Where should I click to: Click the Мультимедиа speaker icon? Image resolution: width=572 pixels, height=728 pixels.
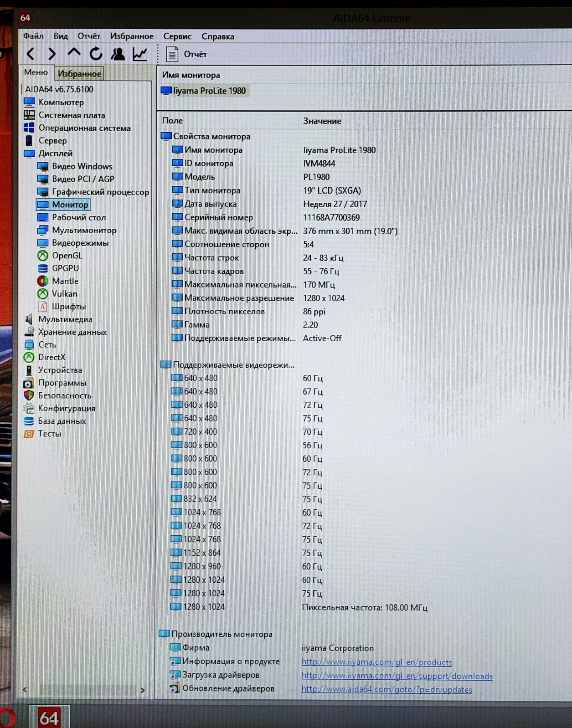pos(29,319)
